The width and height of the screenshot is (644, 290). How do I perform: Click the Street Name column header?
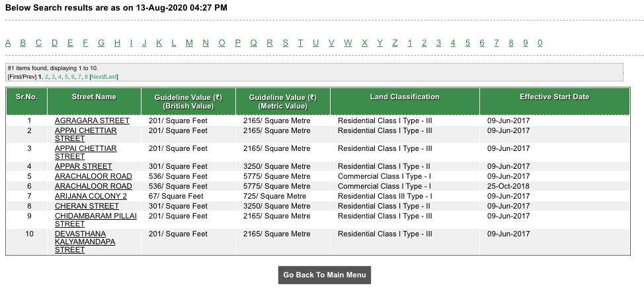point(94,97)
